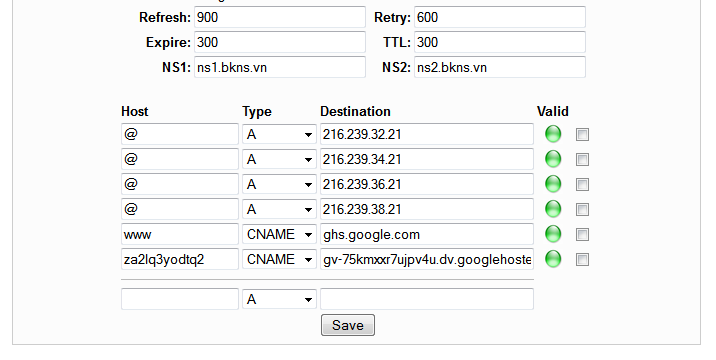Tick checkbox for www CNAME record
The width and height of the screenshot is (716, 360).
(x=582, y=234)
